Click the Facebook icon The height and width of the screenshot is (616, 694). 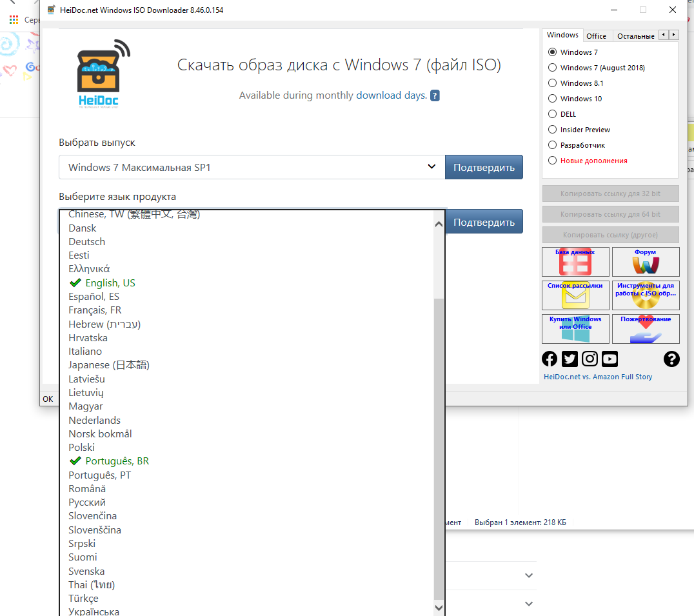550,359
